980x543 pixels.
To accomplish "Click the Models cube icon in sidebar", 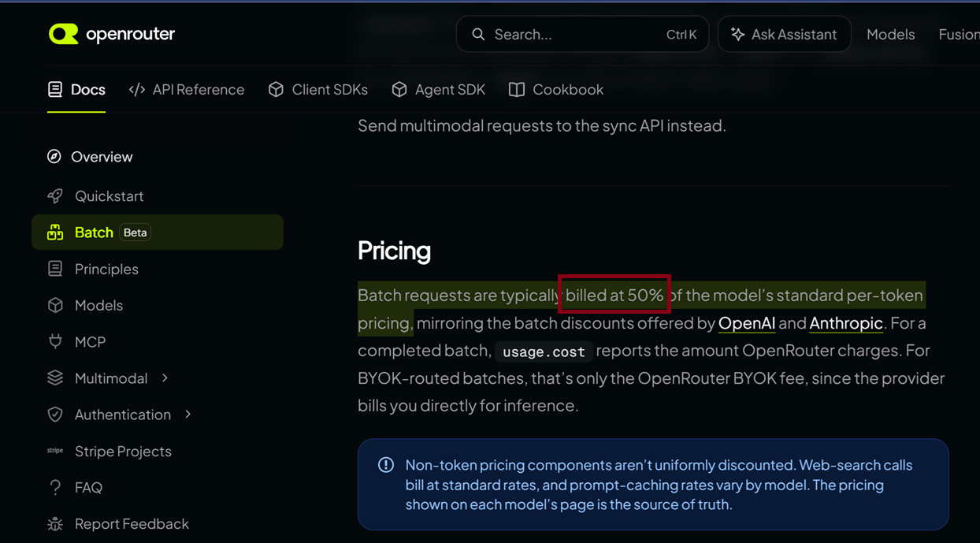I will click(55, 305).
